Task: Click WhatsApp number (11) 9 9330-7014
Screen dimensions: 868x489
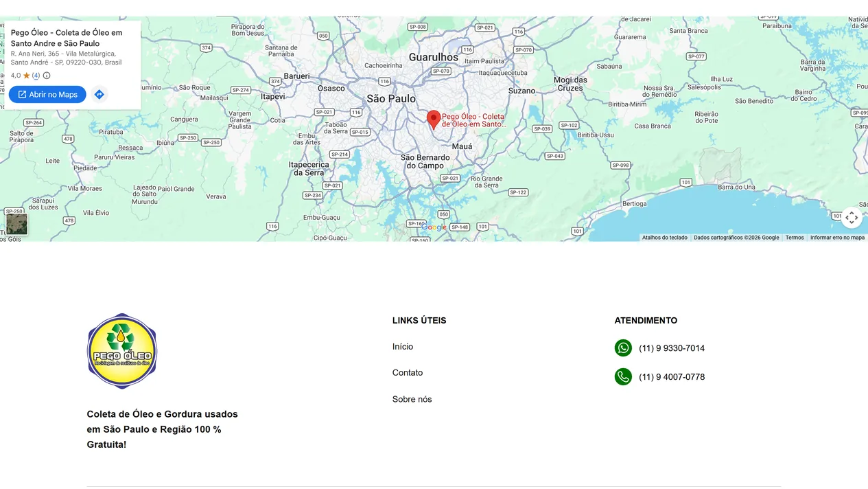Action: tap(672, 348)
